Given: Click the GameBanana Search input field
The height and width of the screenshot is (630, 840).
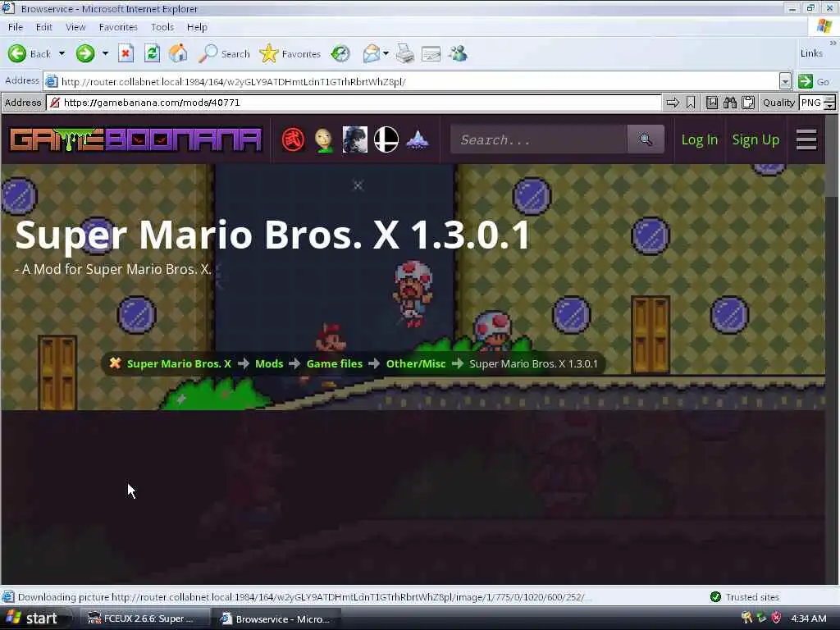Looking at the screenshot, I should click(538, 139).
